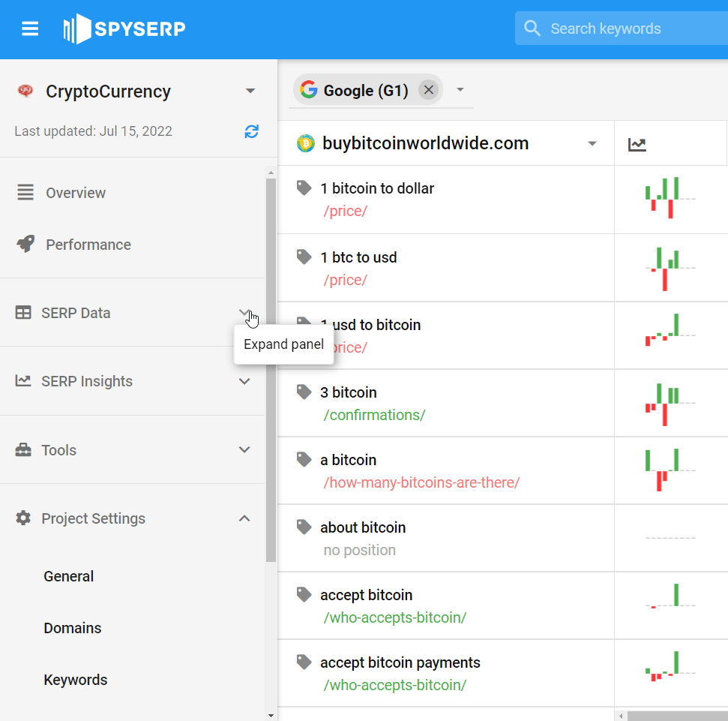Select keyword accept bitcoin payments
Screen dimensions: 728x721
pyautogui.click(x=400, y=662)
